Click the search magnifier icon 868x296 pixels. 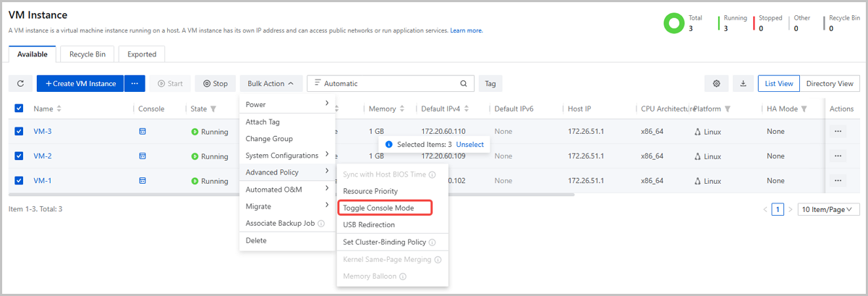coord(464,84)
